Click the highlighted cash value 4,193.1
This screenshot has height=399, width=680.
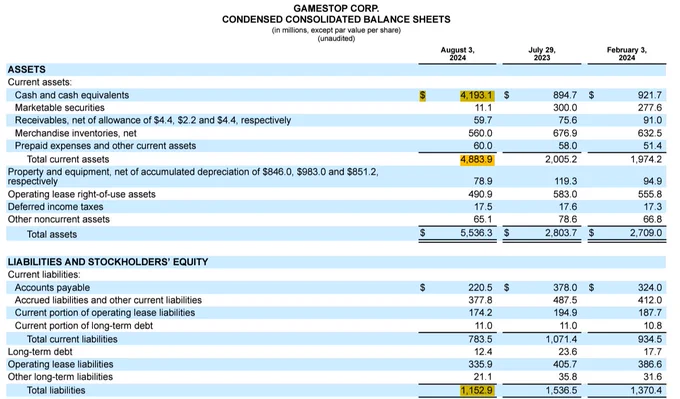pos(477,95)
